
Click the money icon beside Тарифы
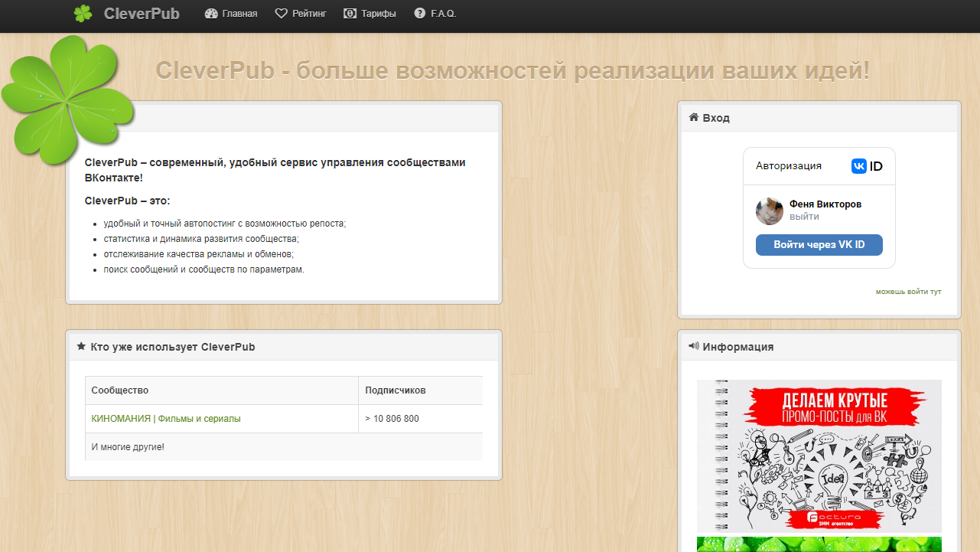coord(350,13)
